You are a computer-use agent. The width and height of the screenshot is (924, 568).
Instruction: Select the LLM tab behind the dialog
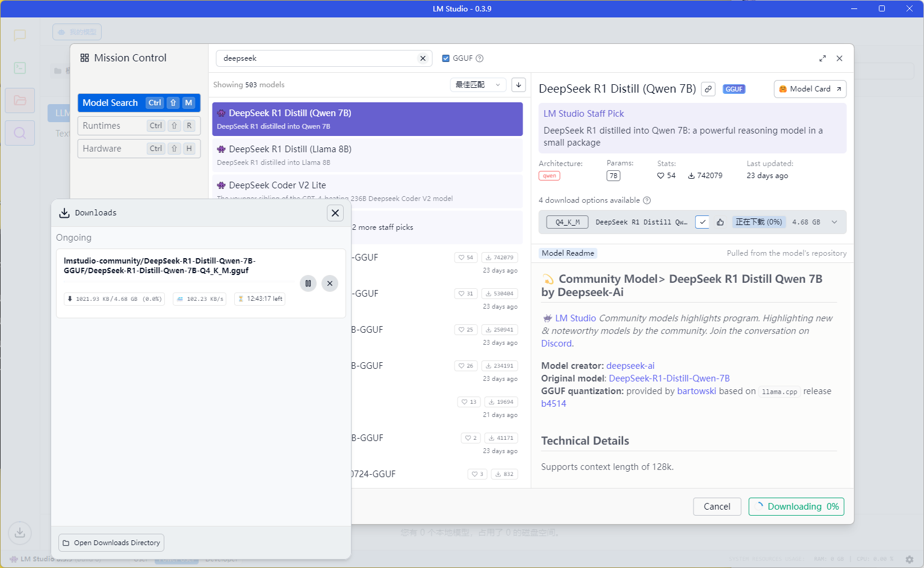click(x=59, y=113)
